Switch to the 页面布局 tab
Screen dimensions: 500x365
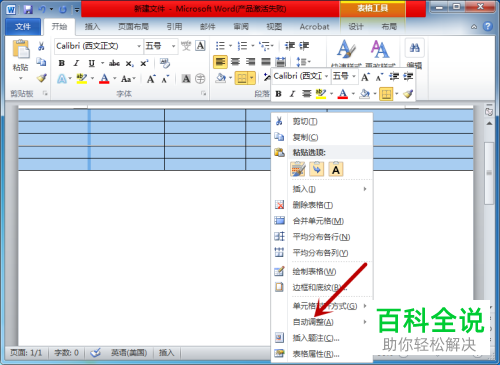click(x=133, y=27)
